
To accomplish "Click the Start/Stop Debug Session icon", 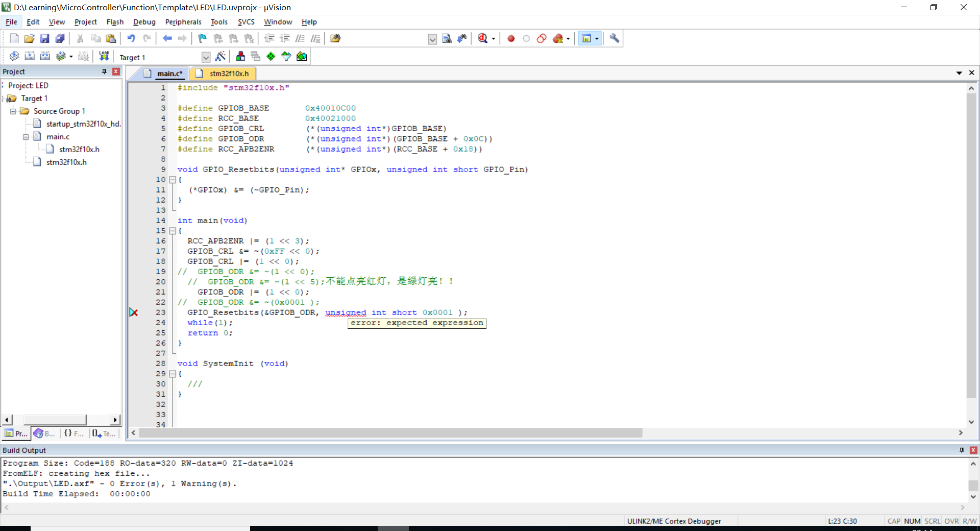I will 483,38.
